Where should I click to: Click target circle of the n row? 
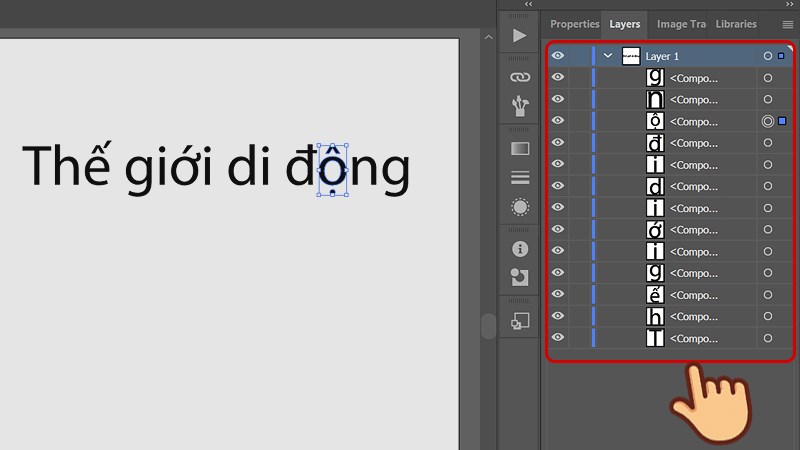tap(767, 99)
